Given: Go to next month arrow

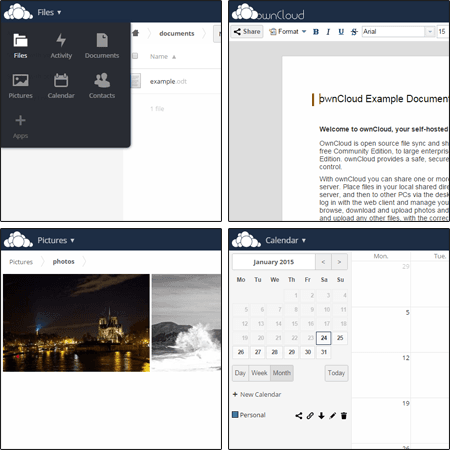Looking at the screenshot, I should coord(339,262).
